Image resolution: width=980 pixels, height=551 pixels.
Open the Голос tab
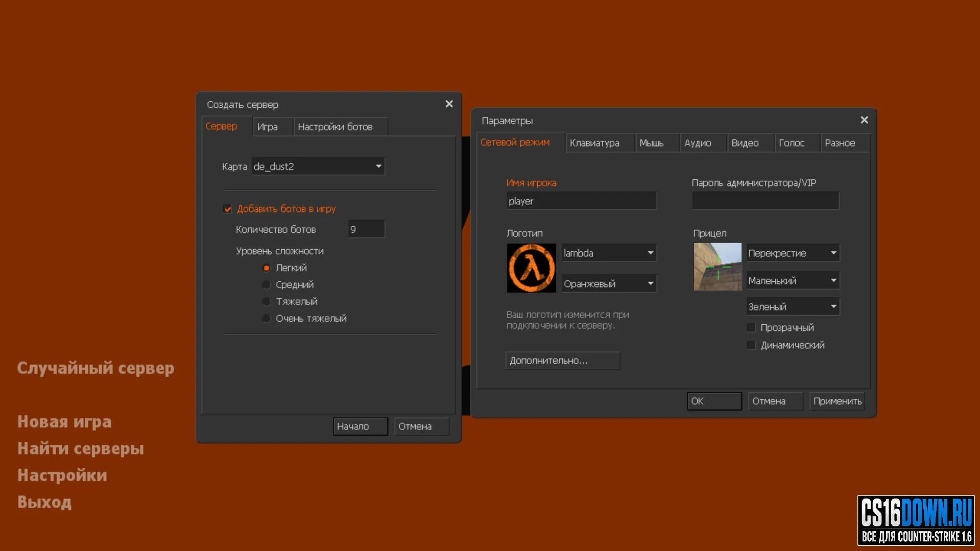tap(797, 143)
